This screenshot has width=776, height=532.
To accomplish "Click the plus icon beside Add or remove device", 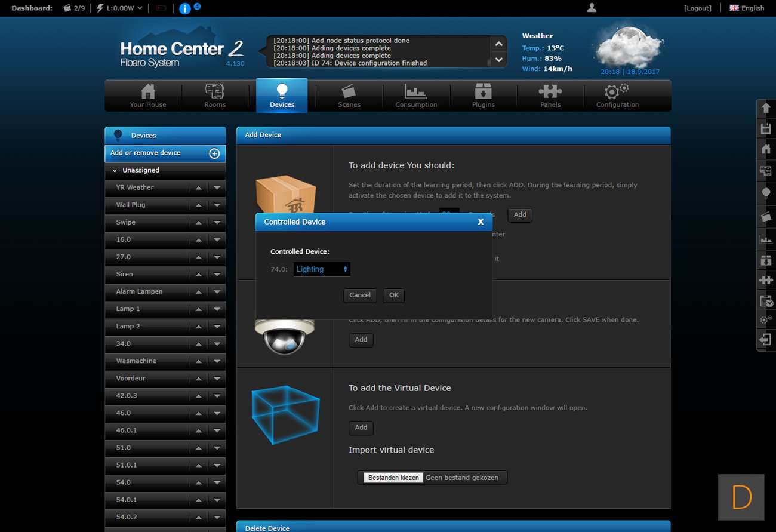I will tap(214, 153).
